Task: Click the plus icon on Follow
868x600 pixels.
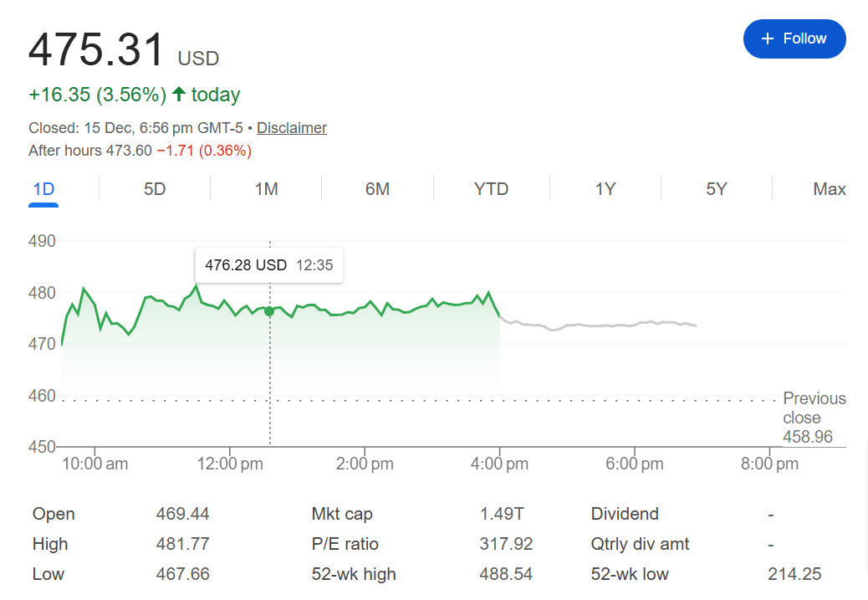Action: (x=768, y=38)
